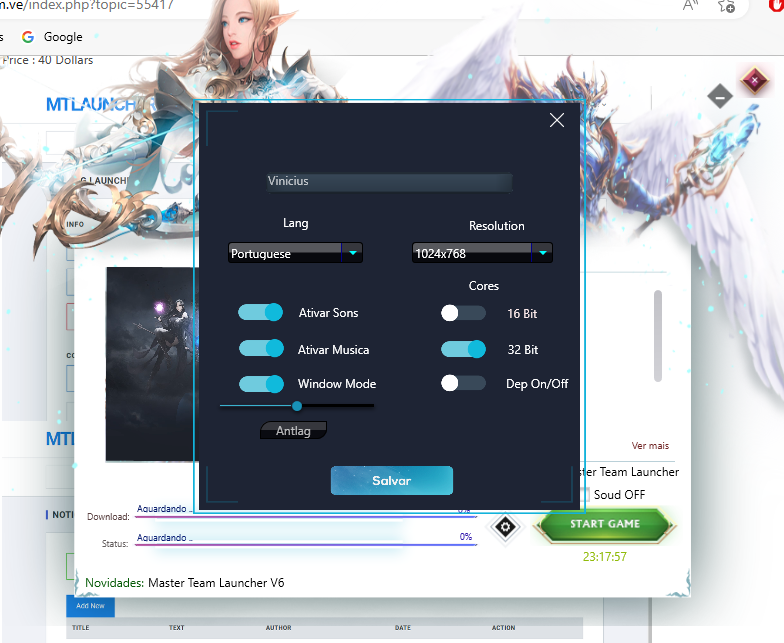Open the Google bookmark favicon
The width and height of the screenshot is (784, 643).
[28, 36]
